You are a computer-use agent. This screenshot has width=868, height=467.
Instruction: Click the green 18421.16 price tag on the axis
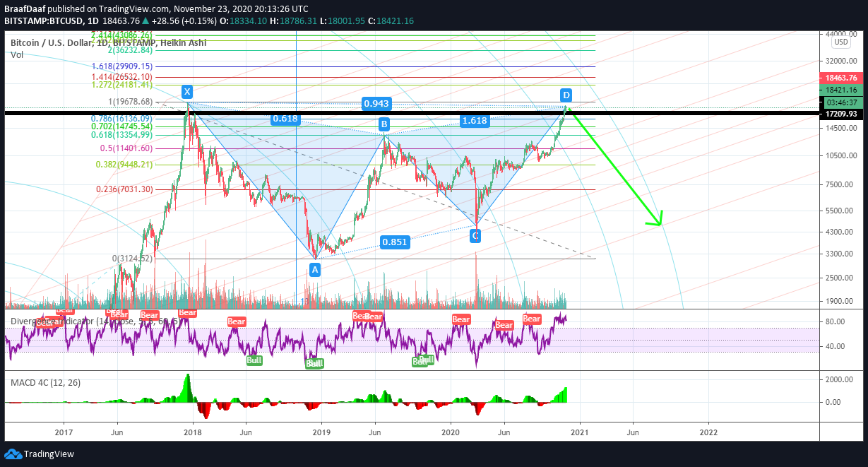point(841,90)
